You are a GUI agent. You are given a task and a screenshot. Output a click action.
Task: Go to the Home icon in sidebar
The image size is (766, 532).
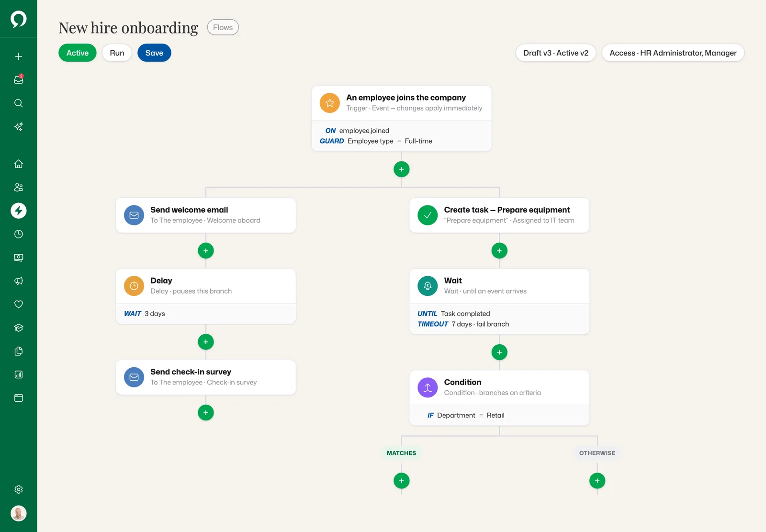19,164
